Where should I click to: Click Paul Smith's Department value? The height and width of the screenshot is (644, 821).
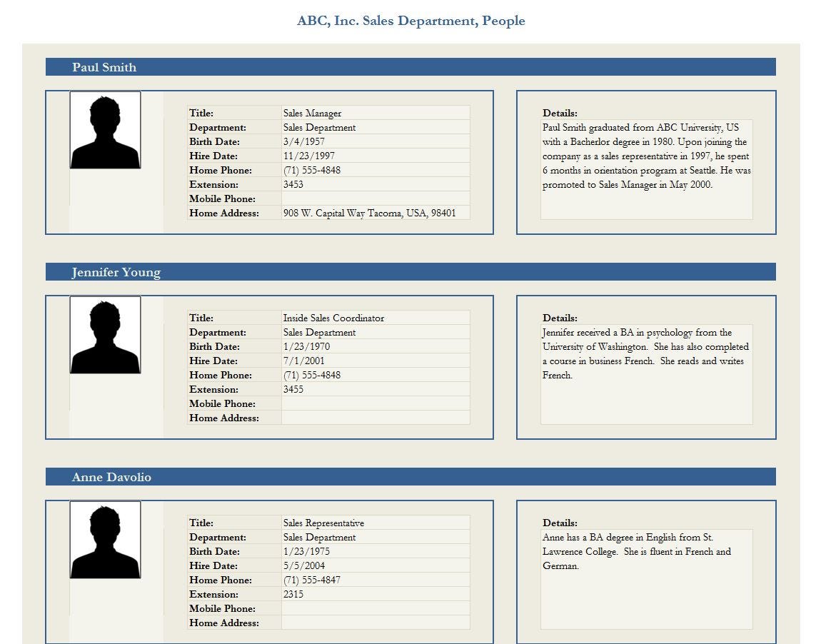click(319, 127)
